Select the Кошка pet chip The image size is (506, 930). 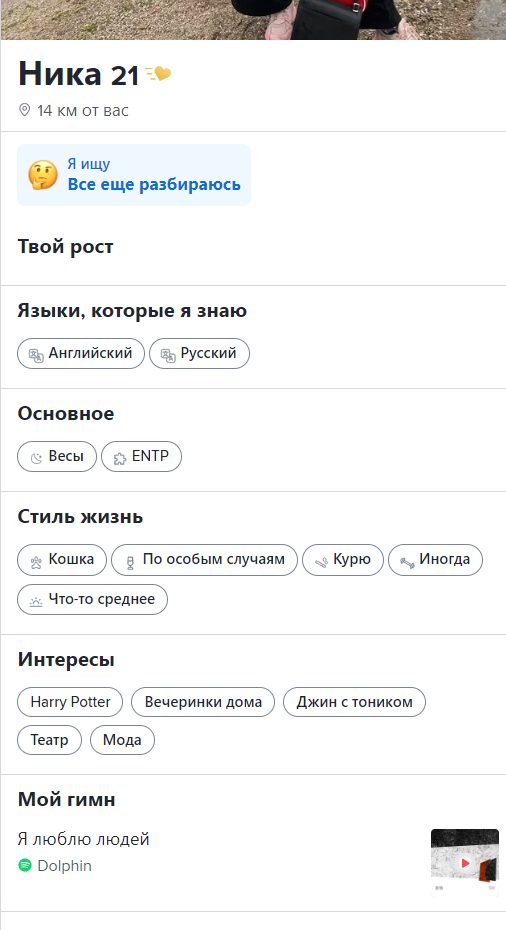point(62,560)
